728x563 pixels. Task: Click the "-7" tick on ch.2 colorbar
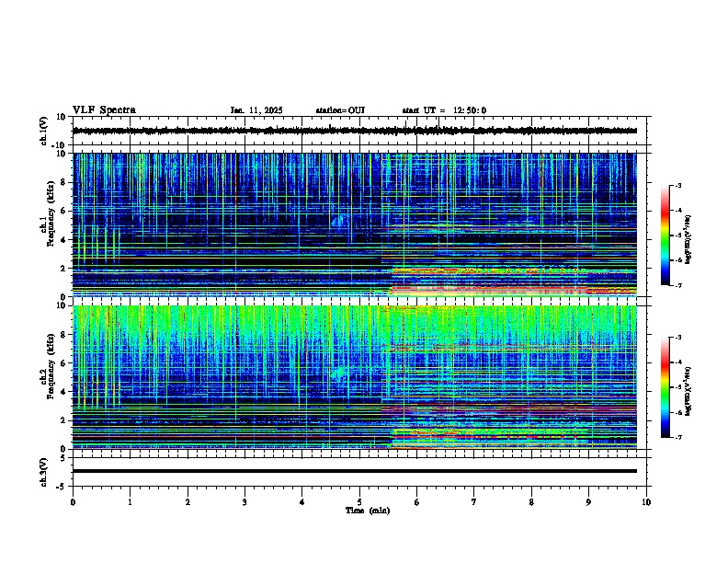(x=677, y=437)
